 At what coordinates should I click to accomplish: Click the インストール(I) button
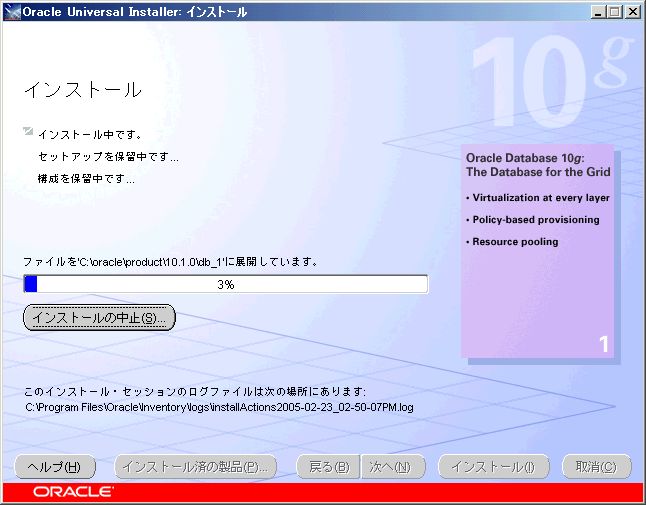pyautogui.click(x=494, y=467)
